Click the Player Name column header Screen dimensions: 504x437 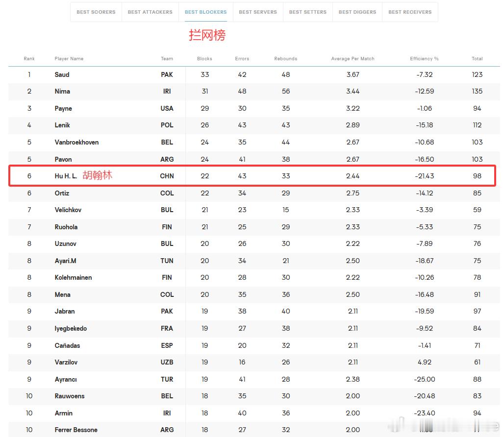point(69,59)
